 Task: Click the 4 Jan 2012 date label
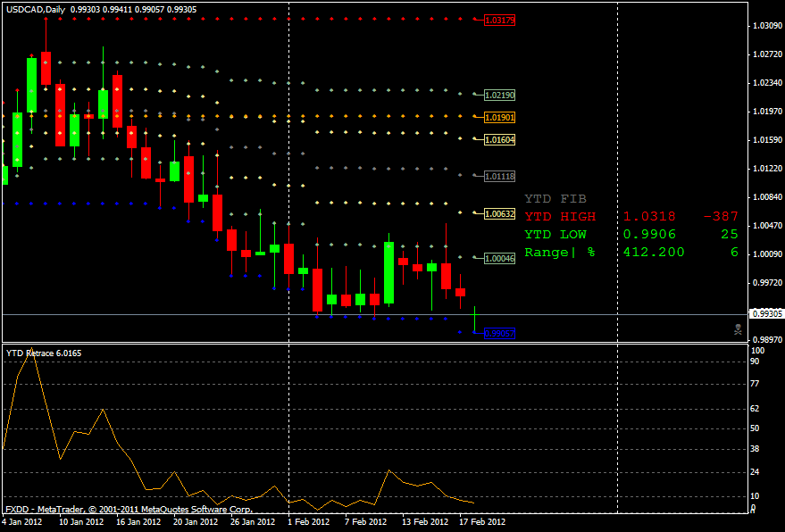click(x=22, y=522)
